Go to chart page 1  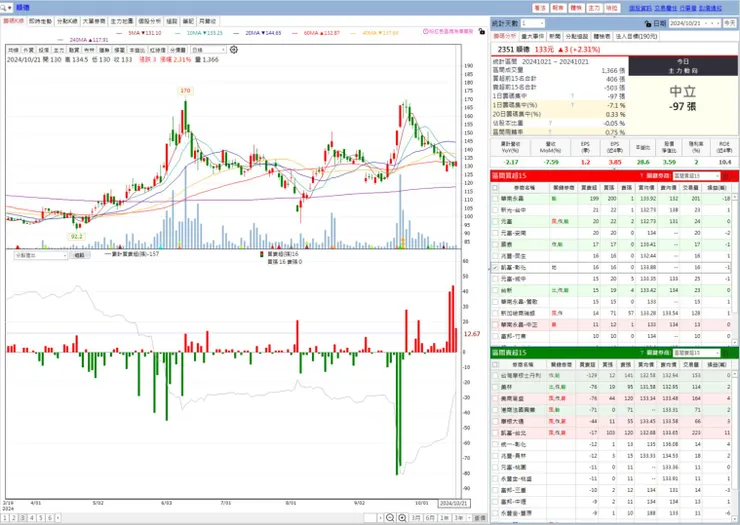(5, 518)
